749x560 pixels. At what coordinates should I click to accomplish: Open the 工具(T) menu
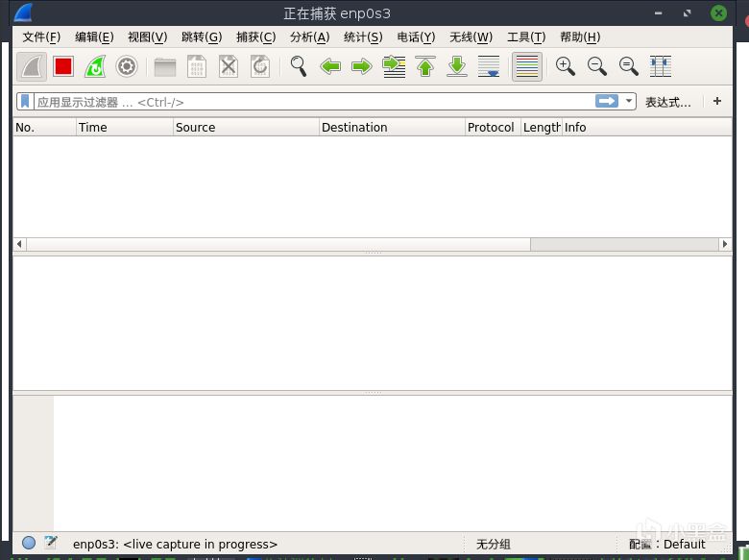[526, 37]
